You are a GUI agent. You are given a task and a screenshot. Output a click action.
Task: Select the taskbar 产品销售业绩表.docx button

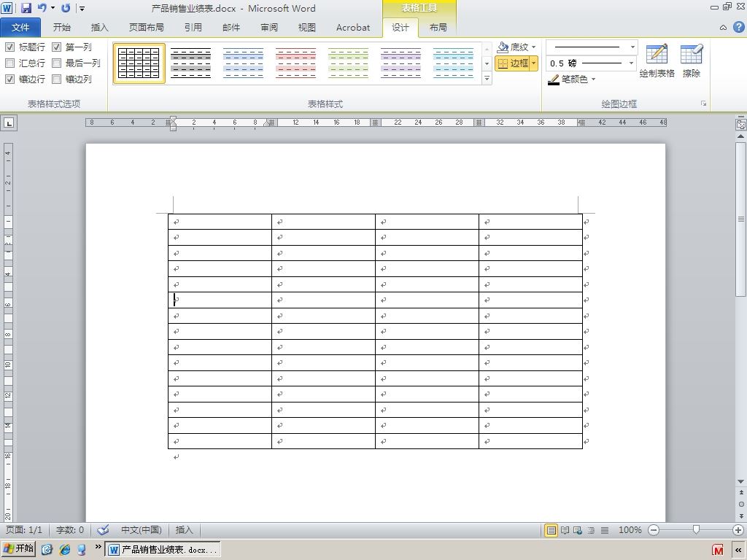(x=163, y=550)
